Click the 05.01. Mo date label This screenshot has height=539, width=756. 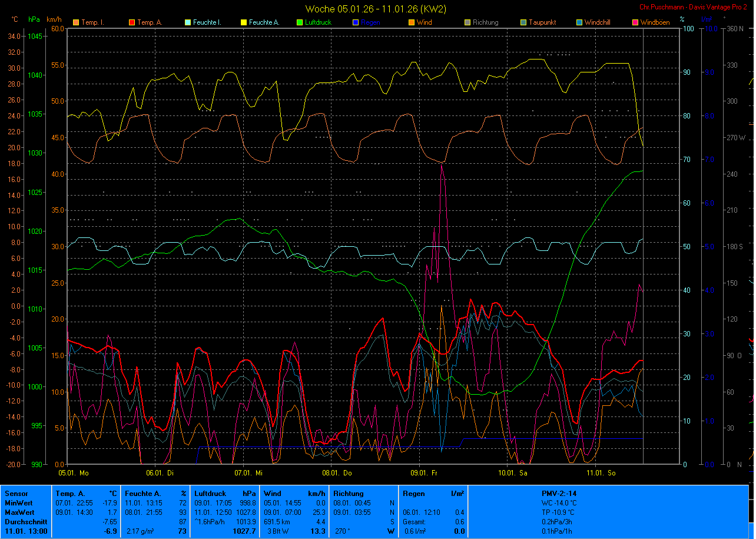74,472
